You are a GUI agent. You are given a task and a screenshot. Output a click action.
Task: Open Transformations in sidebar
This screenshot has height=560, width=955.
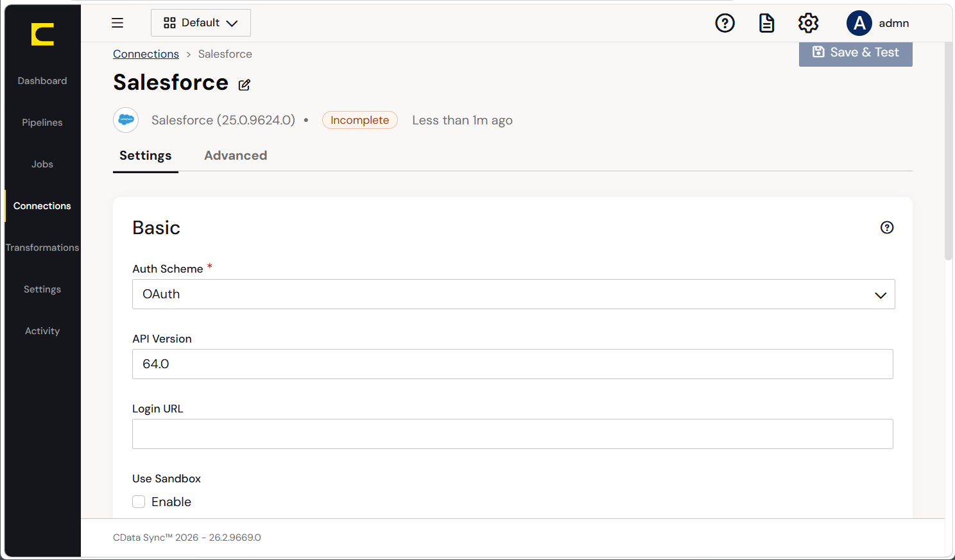pos(42,248)
